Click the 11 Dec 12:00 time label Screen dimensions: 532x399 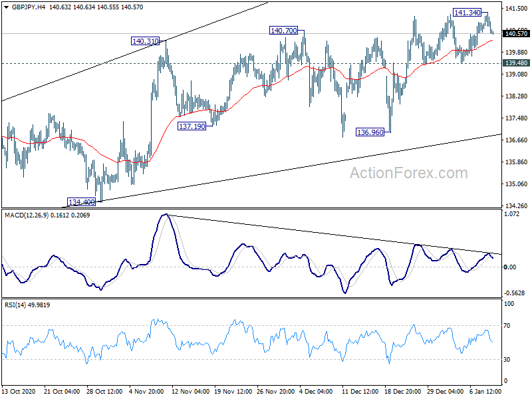coord(360,392)
